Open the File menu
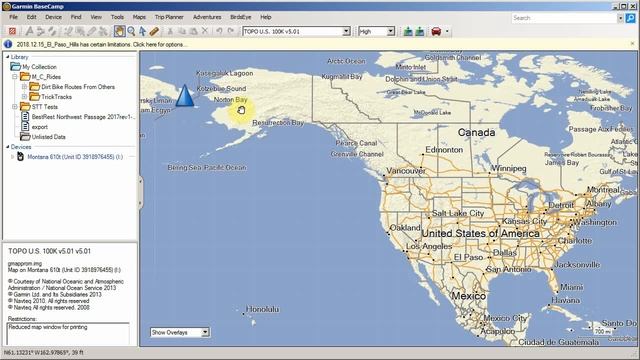Viewport: 640px width, 360px height. (13, 17)
